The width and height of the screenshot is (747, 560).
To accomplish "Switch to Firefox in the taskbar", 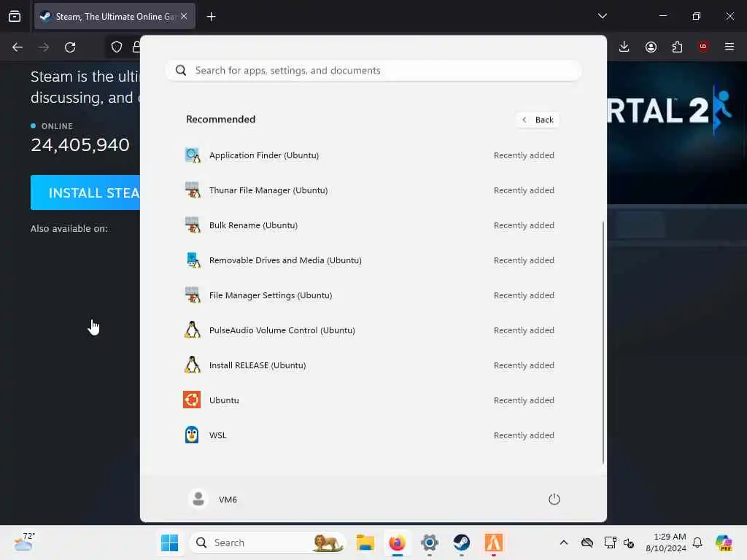I will click(x=398, y=542).
